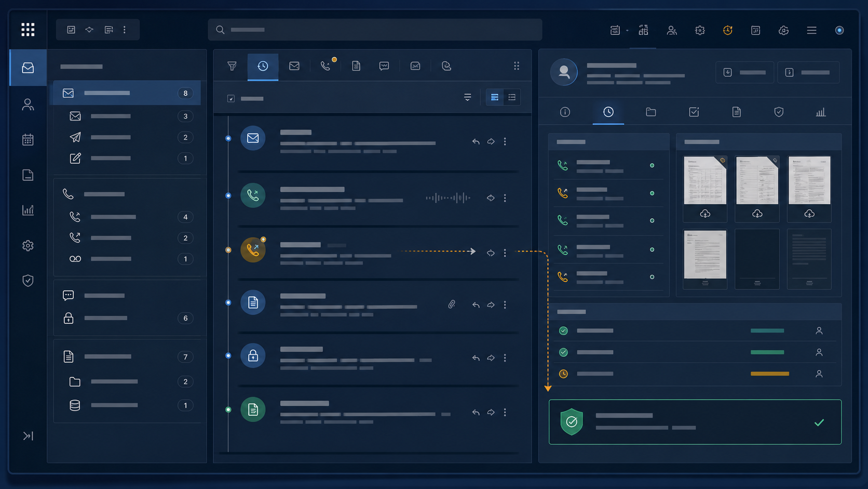Open the contacts sidebar icon
The width and height of the screenshot is (868, 489).
pos(28,104)
